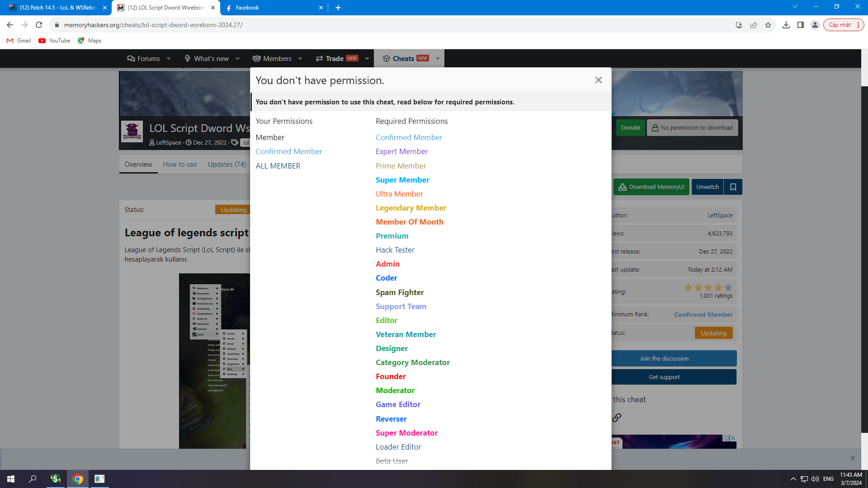Open the game script screenshot thumbnail
868x488 pixels.
pyautogui.click(x=214, y=361)
